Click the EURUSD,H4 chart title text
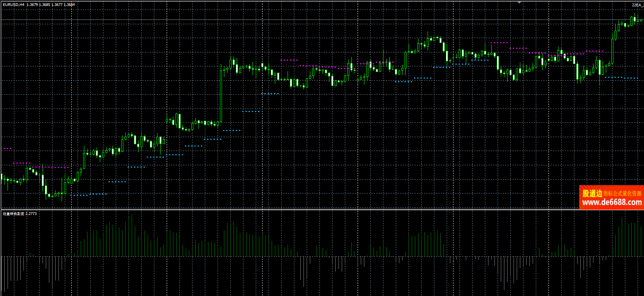 coord(14,5)
